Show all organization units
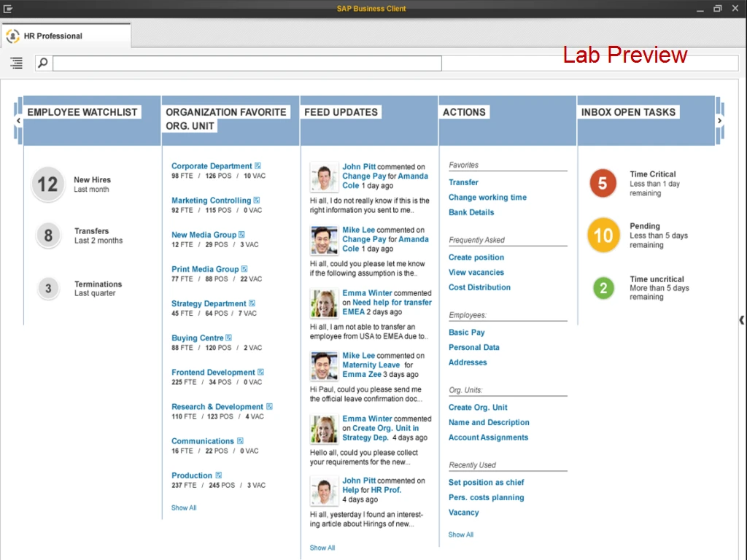The width and height of the screenshot is (747, 560). tap(184, 507)
